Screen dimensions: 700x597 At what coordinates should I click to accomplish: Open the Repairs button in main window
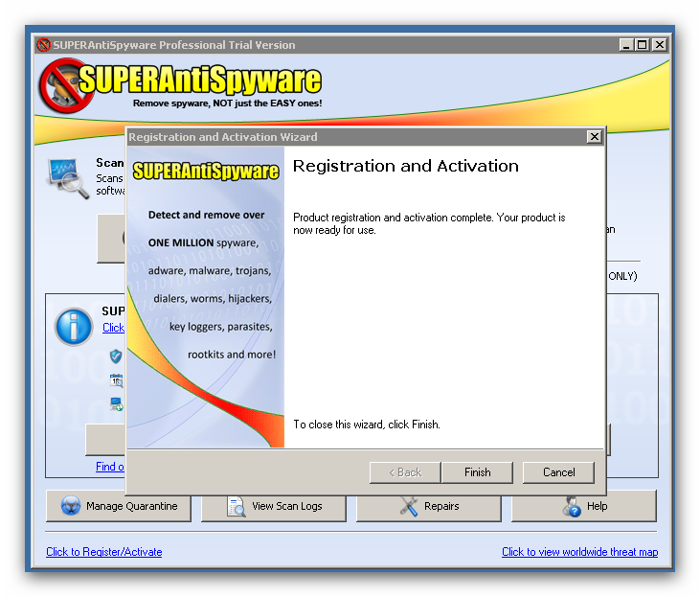click(x=429, y=506)
